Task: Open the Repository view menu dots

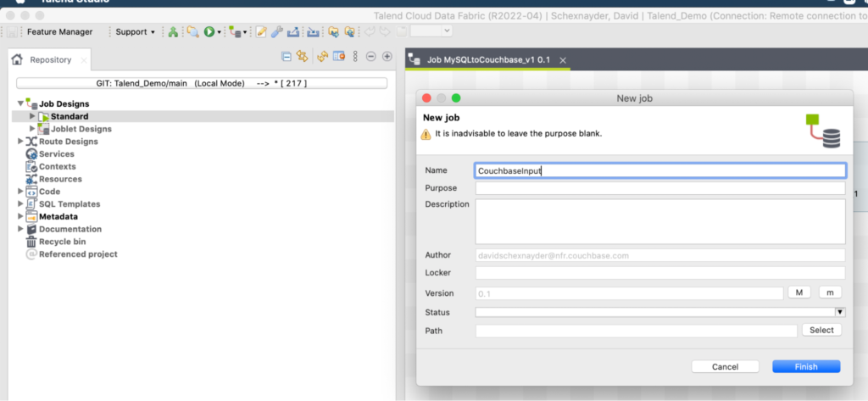Action: tap(355, 56)
